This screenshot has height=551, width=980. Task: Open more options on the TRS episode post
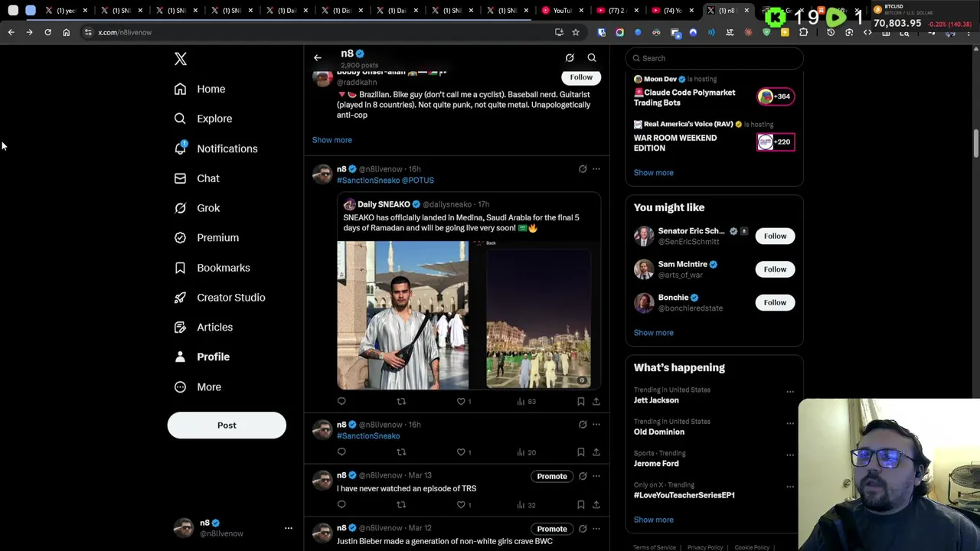tap(596, 476)
